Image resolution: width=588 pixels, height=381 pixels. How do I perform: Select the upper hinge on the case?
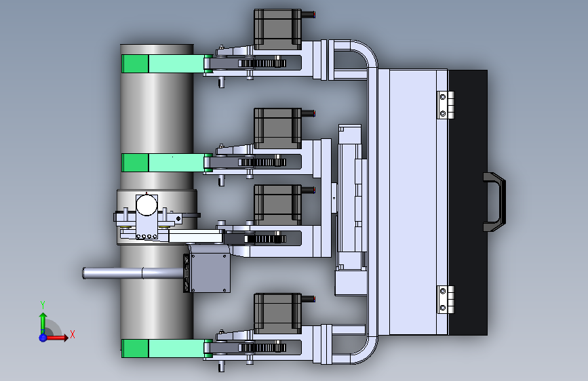446,105
